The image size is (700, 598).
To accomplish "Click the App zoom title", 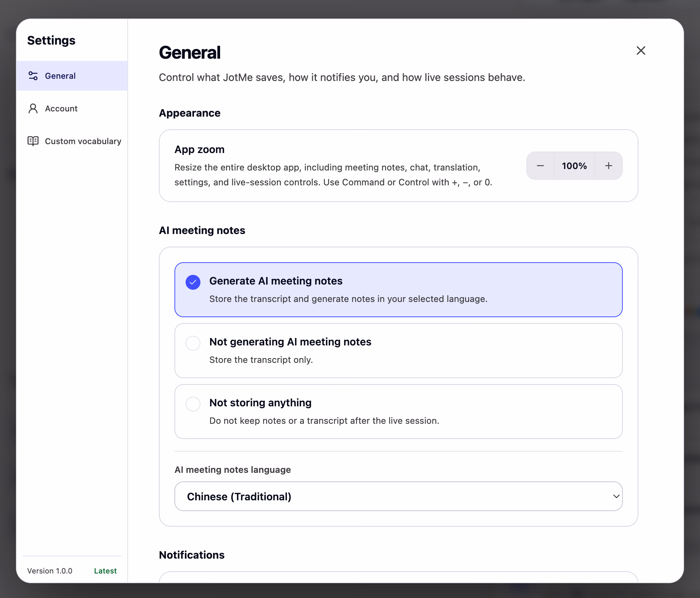I will click(x=200, y=149).
